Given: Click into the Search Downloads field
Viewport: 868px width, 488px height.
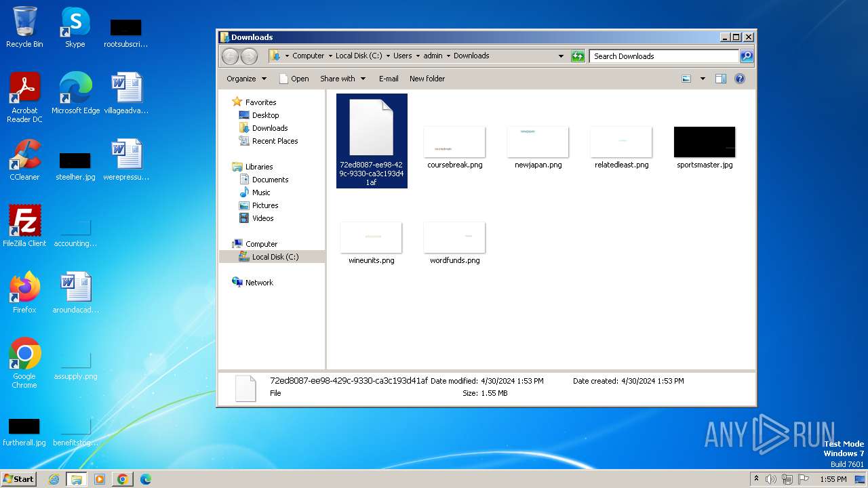Looking at the screenshot, I should point(664,56).
